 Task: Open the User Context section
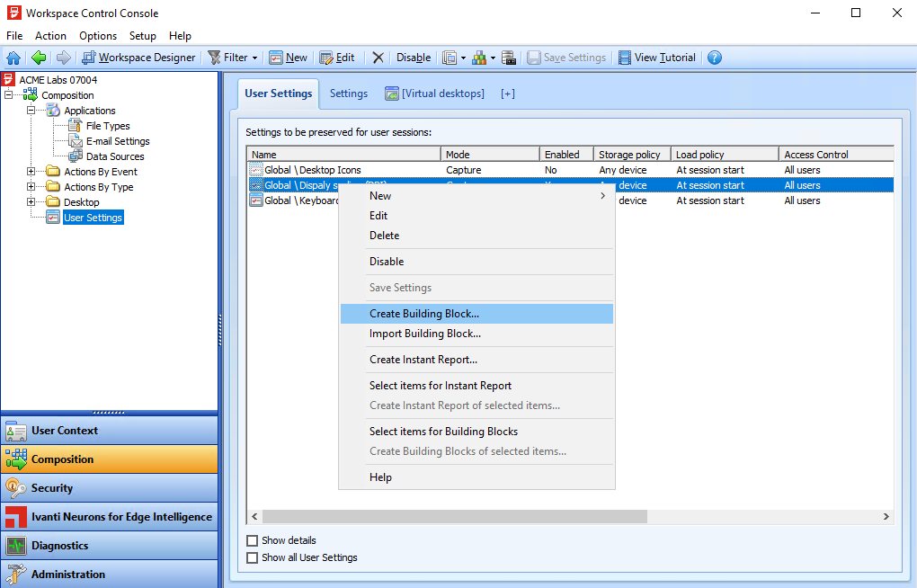pos(110,431)
